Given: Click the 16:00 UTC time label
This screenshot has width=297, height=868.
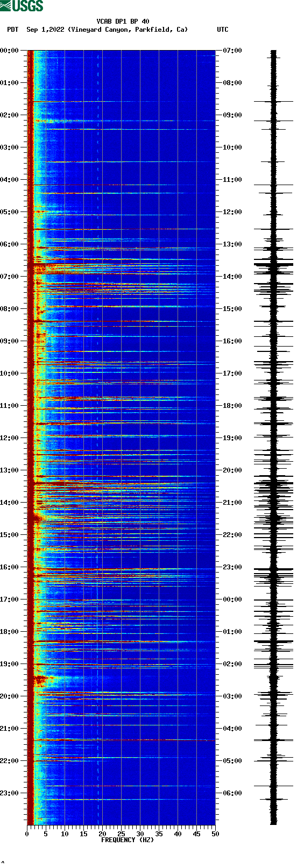Looking at the screenshot, I should point(232,341).
